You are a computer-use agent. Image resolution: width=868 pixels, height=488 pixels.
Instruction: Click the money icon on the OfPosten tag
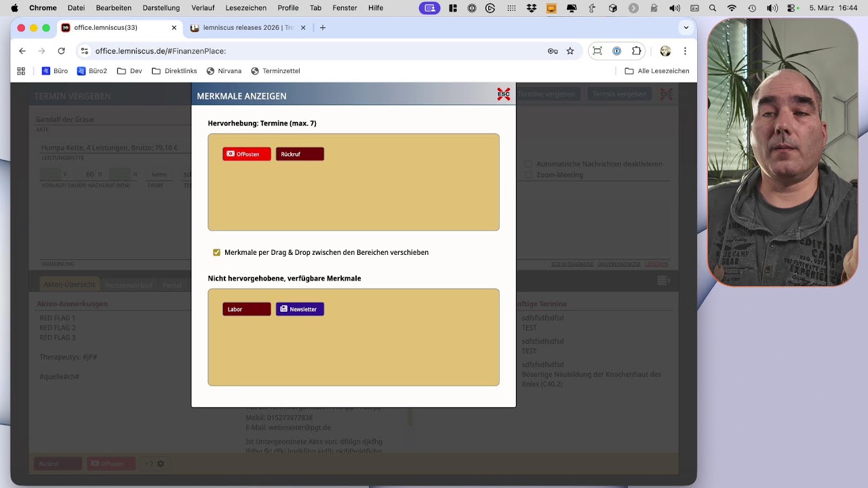(x=231, y=154)
